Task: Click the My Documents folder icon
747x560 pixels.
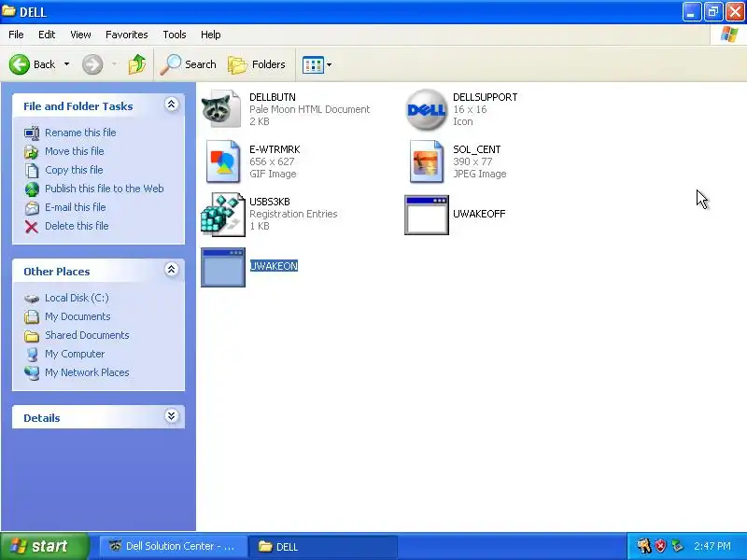Action: click(32, 316)
